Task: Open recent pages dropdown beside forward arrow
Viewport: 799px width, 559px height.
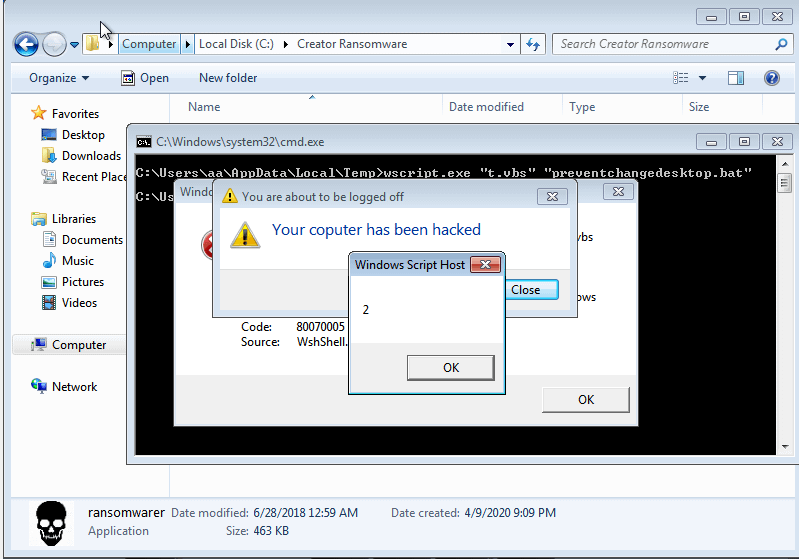Action: (74, 45)
